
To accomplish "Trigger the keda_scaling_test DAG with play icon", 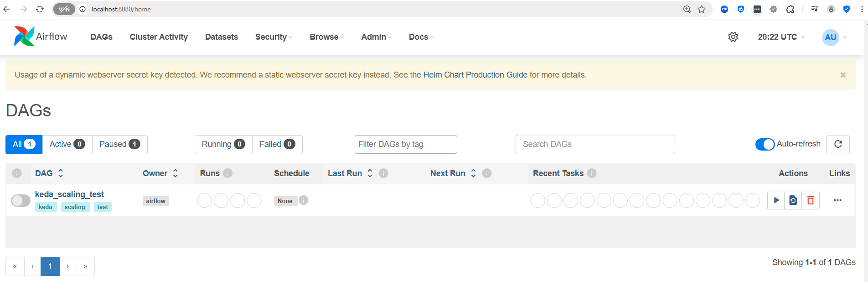I will click(776, 200).
